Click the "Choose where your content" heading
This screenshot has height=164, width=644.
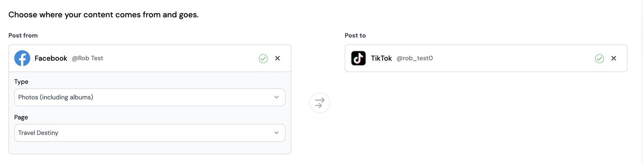(104, 15)
